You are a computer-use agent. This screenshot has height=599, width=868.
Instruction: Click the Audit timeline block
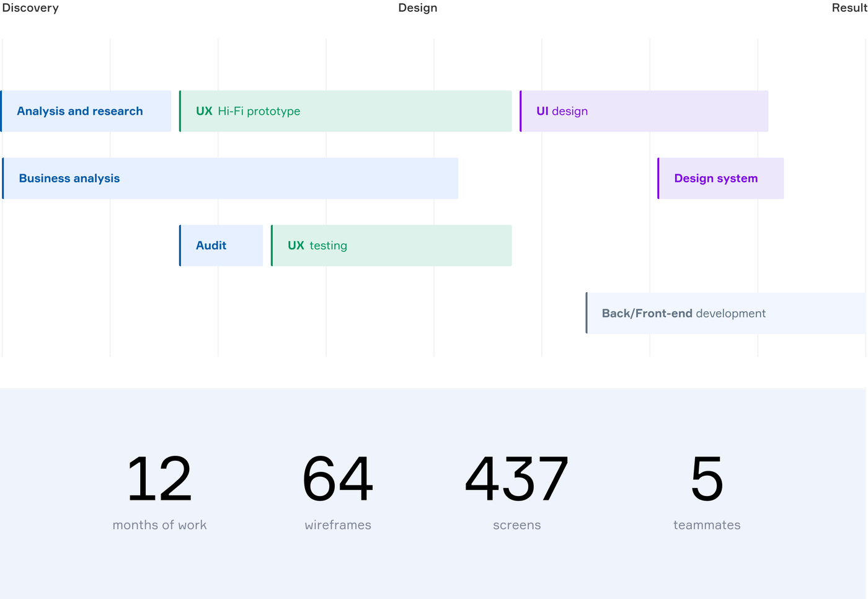click(x=221, y=246)
